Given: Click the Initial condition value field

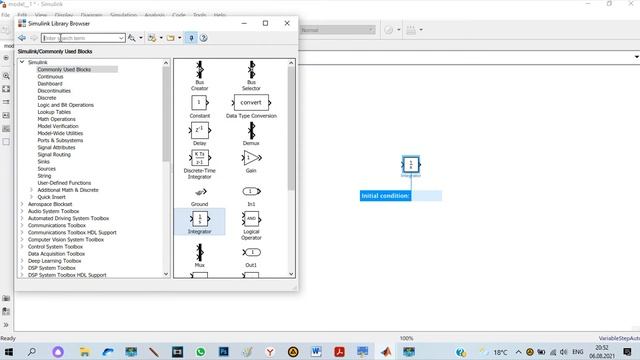Looking at the screenshot, I should 426,196.
